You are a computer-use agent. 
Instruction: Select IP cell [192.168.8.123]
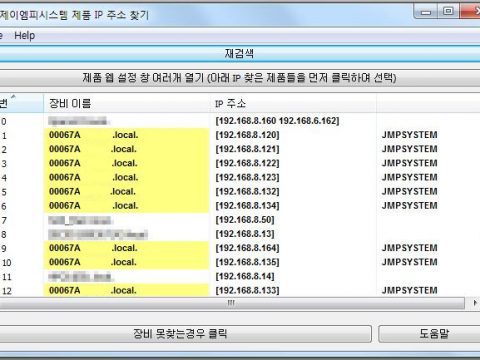click(247, 177)
